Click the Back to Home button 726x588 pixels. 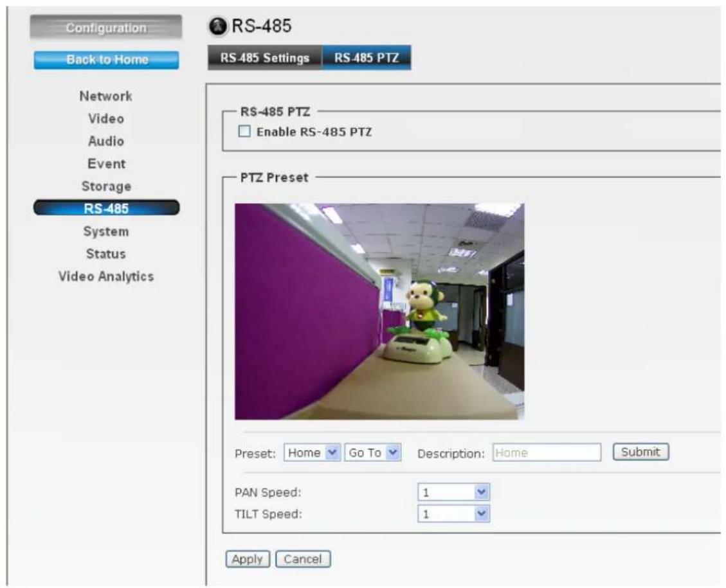(107, 60)
